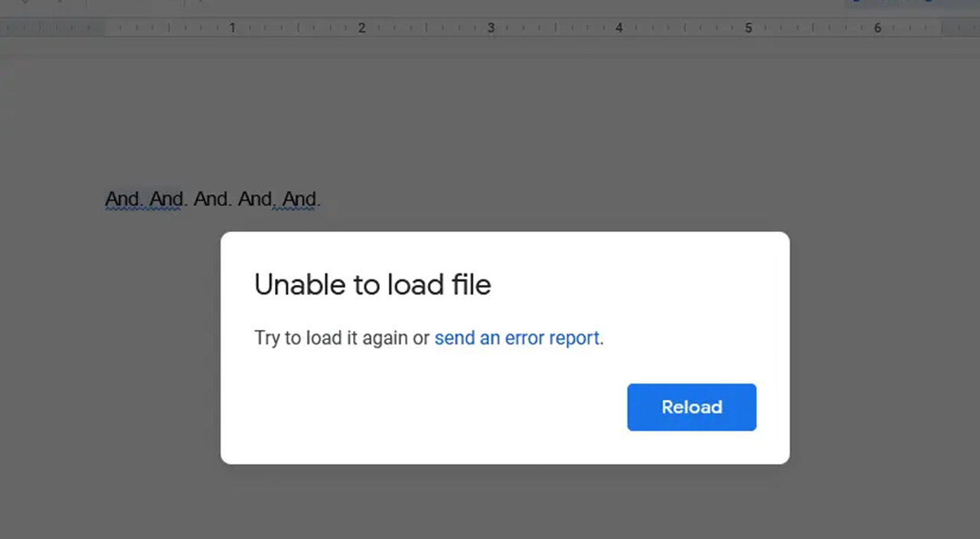
Task: Click the 2 inch mark on ruler
Action: point(362,28)
